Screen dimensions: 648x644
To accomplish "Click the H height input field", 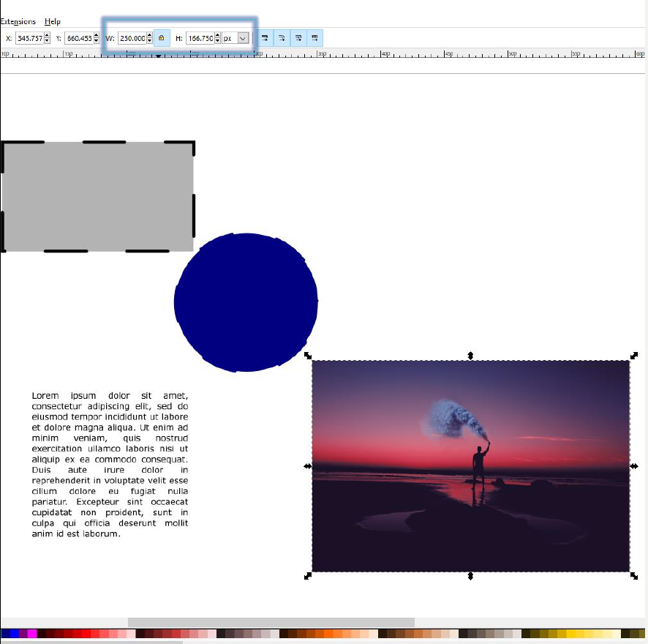I will pyautogui.click(x=200, y=38).
